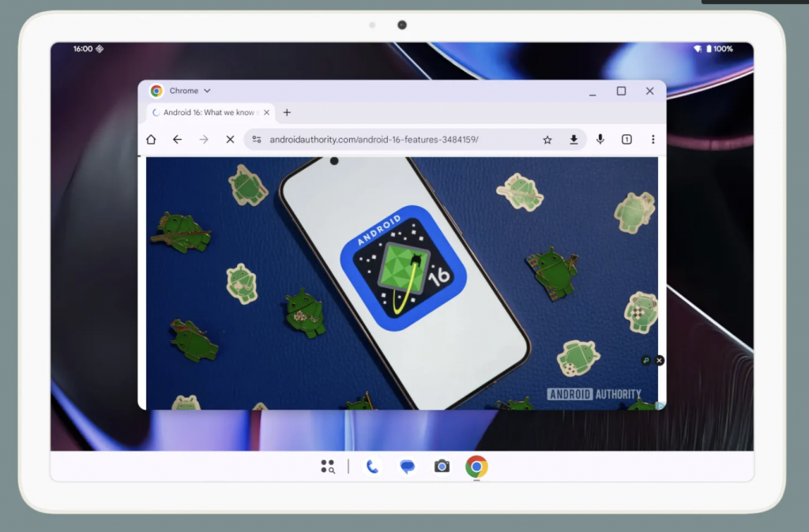Go to the browser homepage
This screenshot has width=809, height=532.
coord(151,139)
